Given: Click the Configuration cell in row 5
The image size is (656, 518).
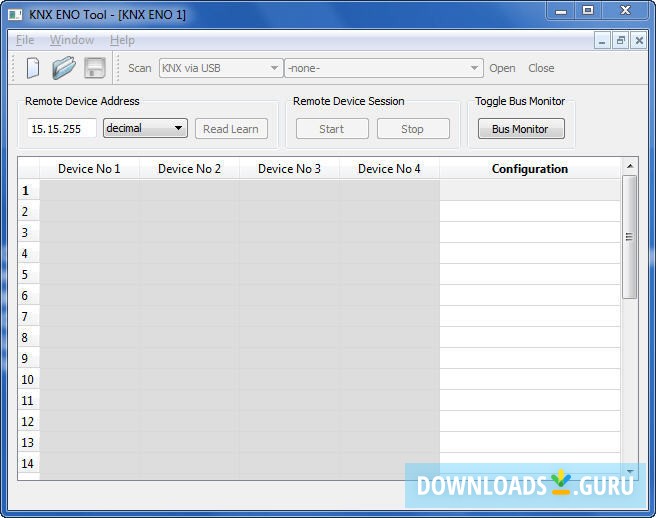Looking at the screenshot, I should coord(530,274).
